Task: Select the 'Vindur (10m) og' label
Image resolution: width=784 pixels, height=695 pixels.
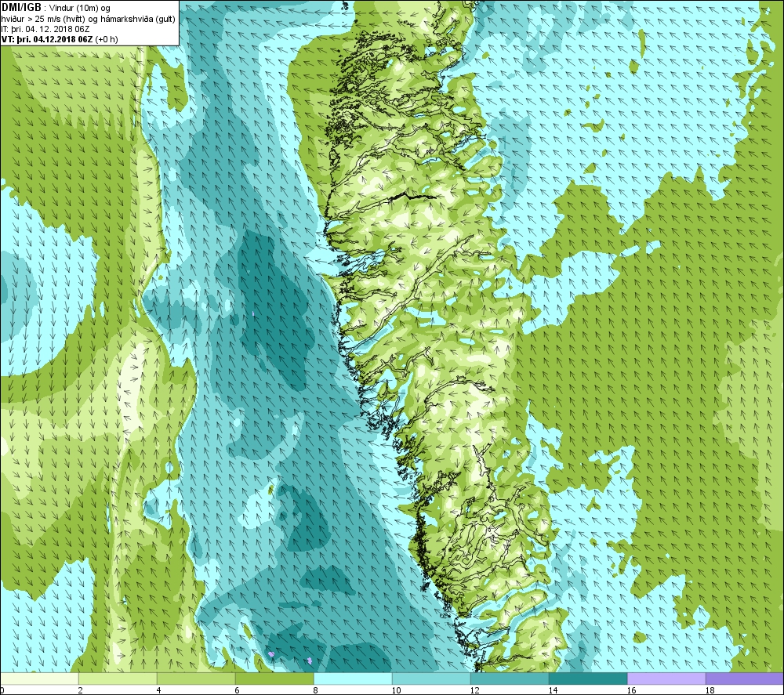Action: coord(80,8)
